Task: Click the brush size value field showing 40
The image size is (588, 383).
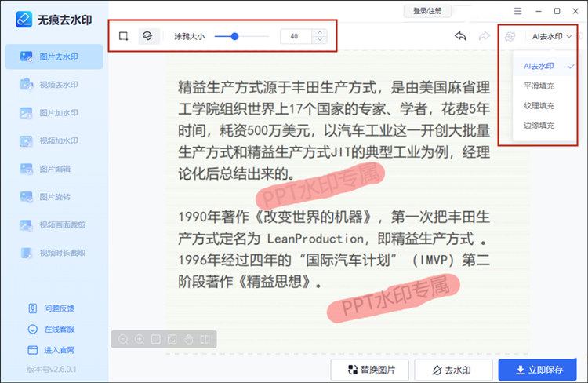Action: click(295, 36)
